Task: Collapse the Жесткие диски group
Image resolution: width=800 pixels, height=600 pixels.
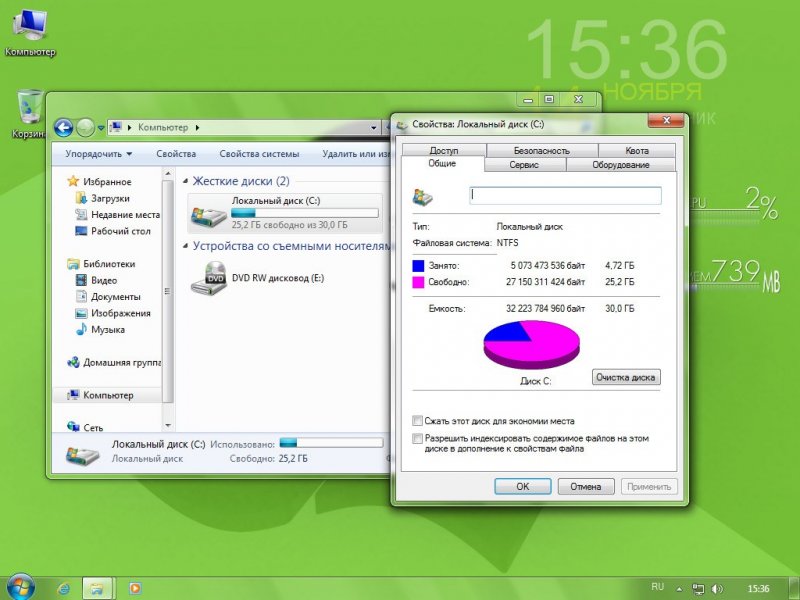Action: (x=185, y=181)
